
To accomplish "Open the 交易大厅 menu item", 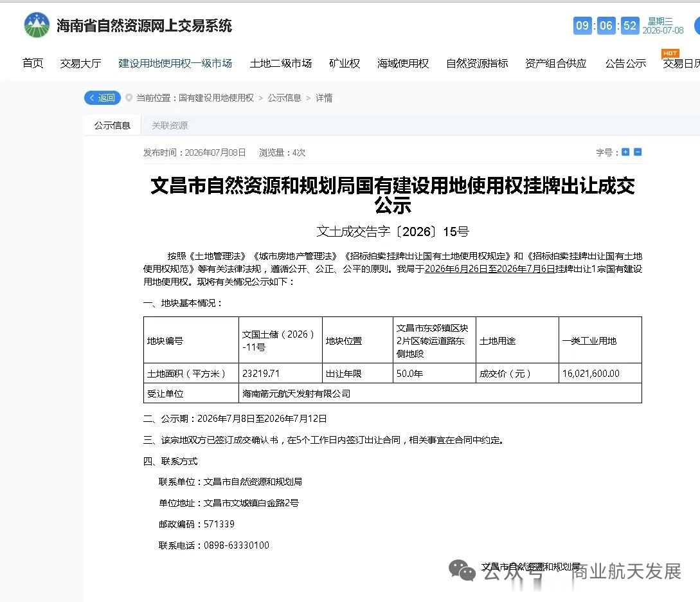I will click(81, 64).
